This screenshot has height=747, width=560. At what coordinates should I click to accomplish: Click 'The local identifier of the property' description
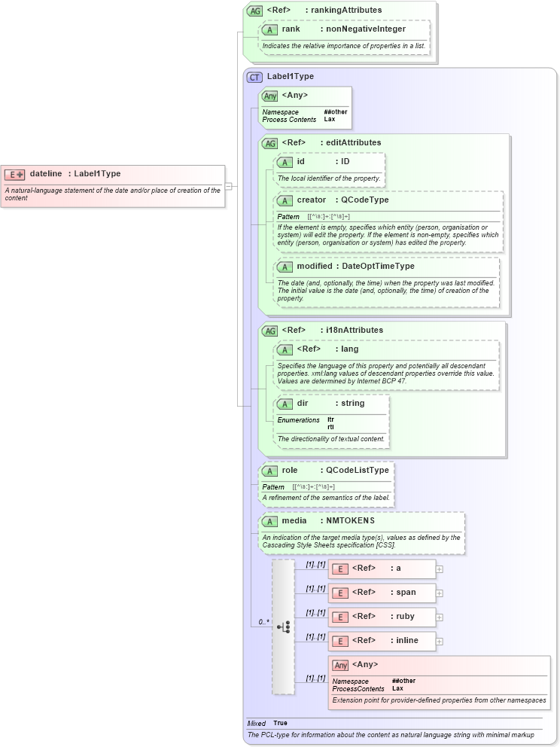(329, 178)
